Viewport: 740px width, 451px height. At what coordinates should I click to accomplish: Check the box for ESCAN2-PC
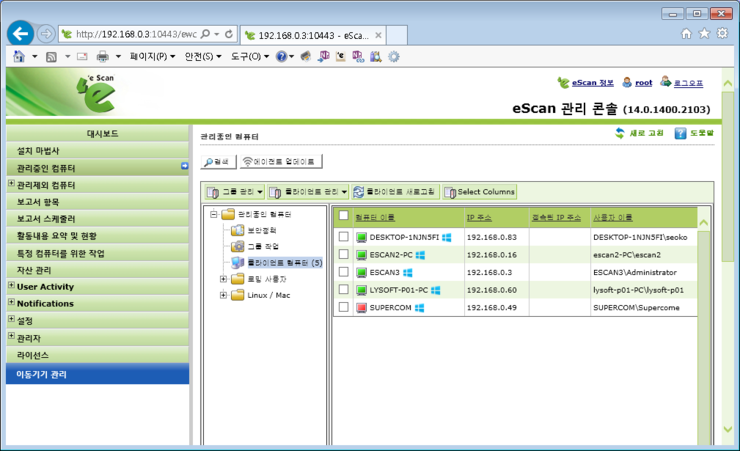coord(344,254)
